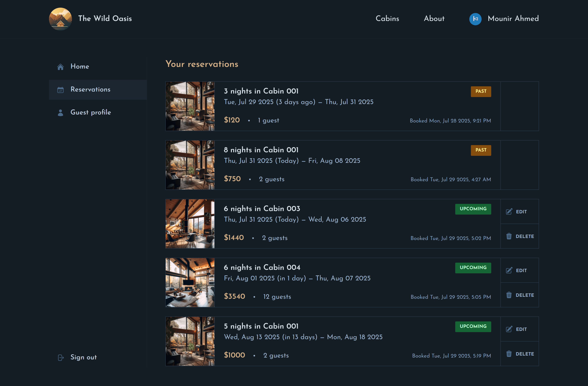Screen dimensions: 588x386
Task: Click the Sign out arrow icon
Action: [61, 358]
